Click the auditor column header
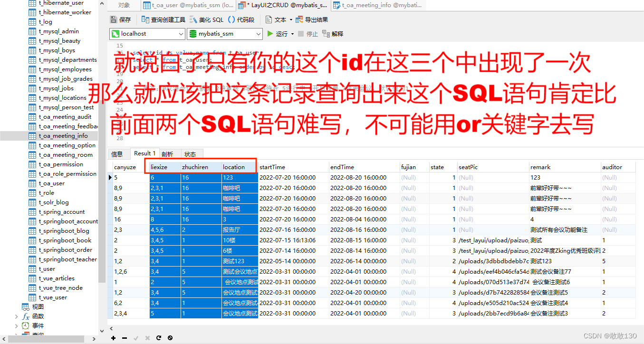 pyautogui.click(x=618, y=167)
